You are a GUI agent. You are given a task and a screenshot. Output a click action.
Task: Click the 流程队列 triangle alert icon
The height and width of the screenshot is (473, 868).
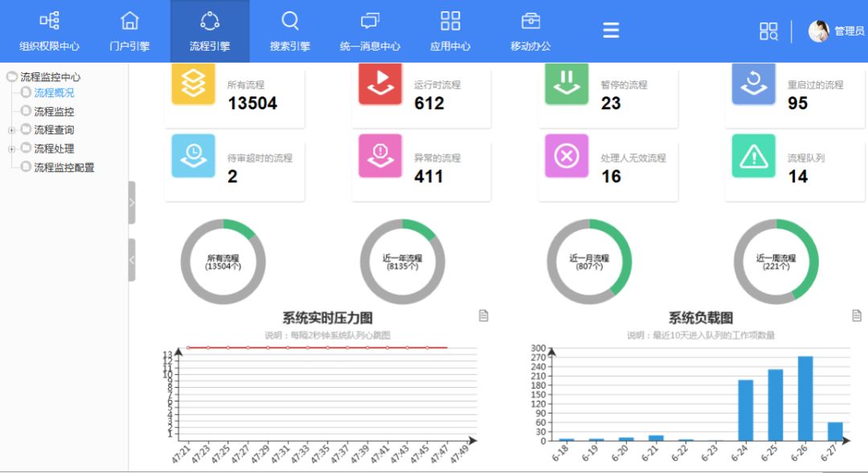(753, 156)
